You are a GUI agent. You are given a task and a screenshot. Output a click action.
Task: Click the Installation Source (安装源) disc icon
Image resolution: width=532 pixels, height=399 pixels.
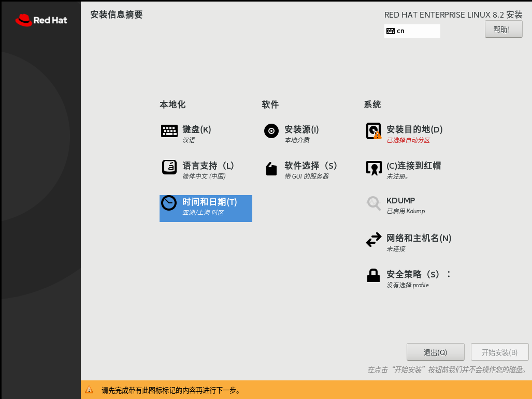(271, 131)
